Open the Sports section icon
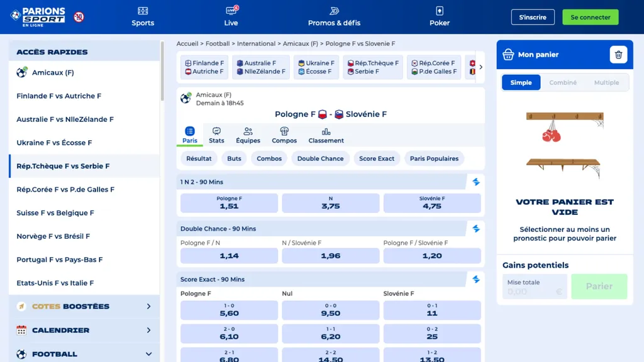The image size is (644, 362). (142, 11)
